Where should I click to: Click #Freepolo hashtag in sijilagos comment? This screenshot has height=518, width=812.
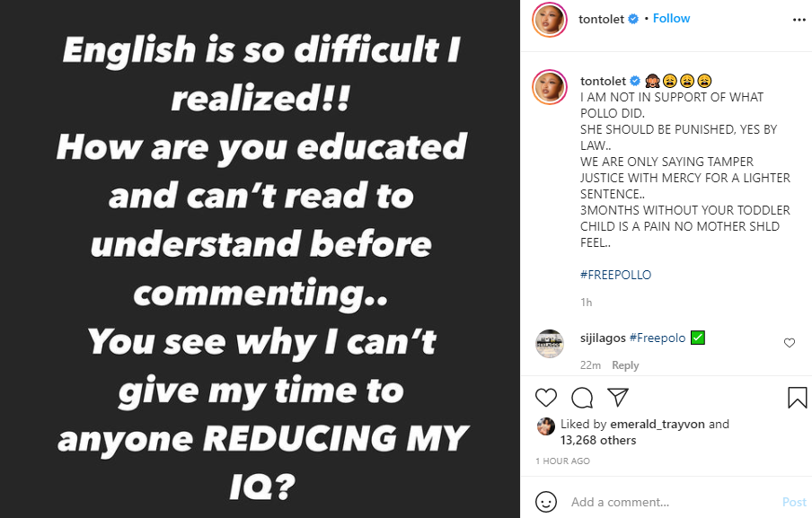pyautogui.click(x=658, y=338)
